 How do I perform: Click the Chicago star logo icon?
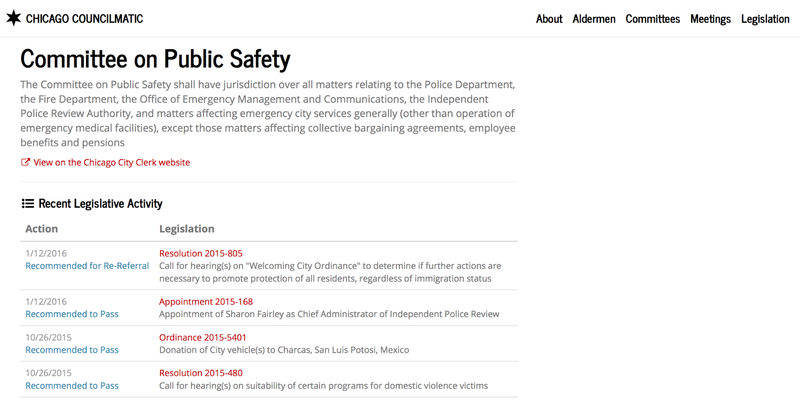coord(13,18)
